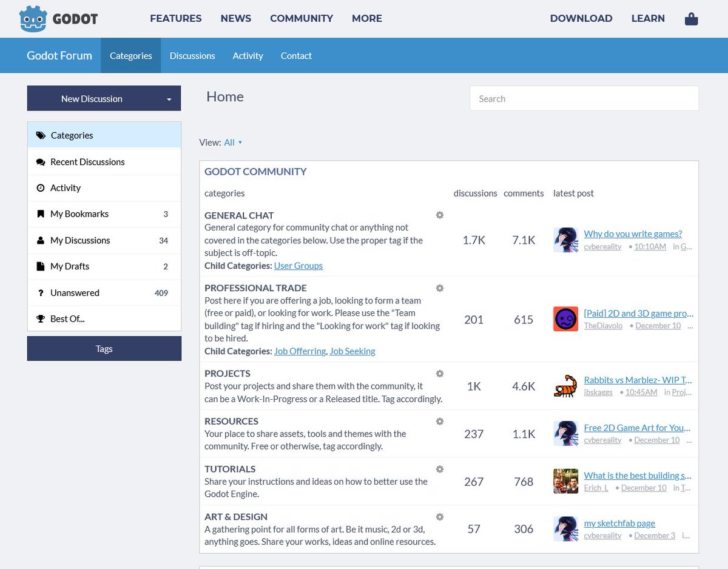The width and height of the screenshot is (728, 569).
Task: Click the 10:10AM timestamp link
Action: (x=650, y=247)
